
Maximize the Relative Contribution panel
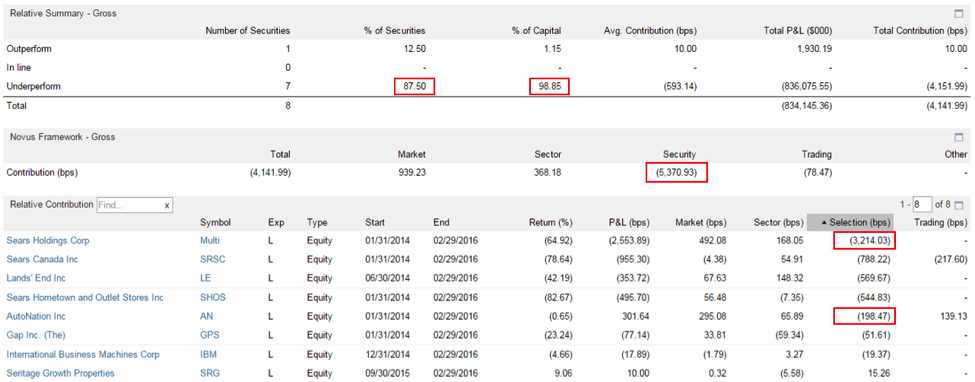[958, 205]
